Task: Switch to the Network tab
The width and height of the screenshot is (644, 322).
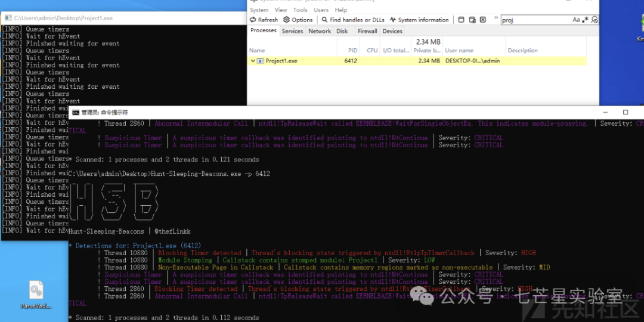Action: pos(320,31)
